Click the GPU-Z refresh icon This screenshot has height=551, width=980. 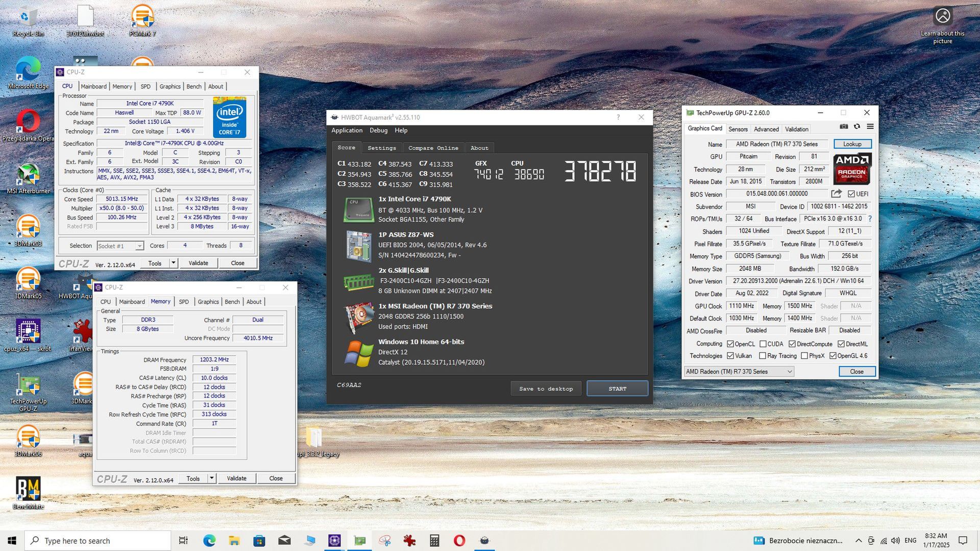point(857,127)
